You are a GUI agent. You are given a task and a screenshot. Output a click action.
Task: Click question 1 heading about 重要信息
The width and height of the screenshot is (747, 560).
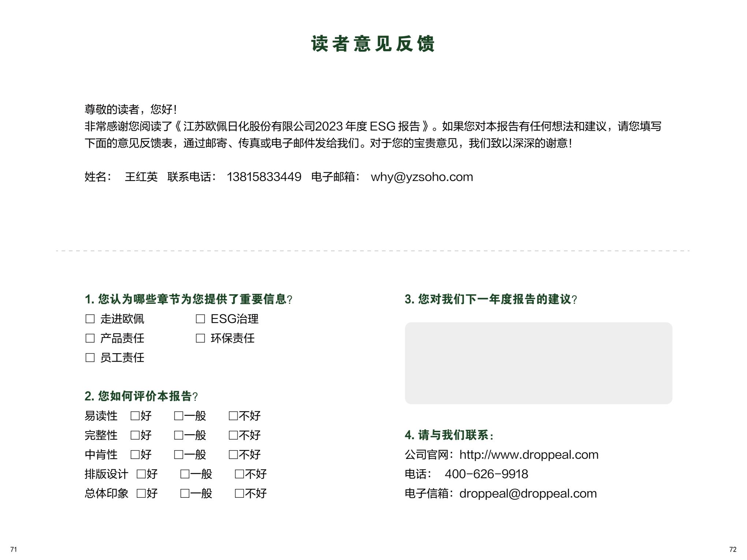189,299
